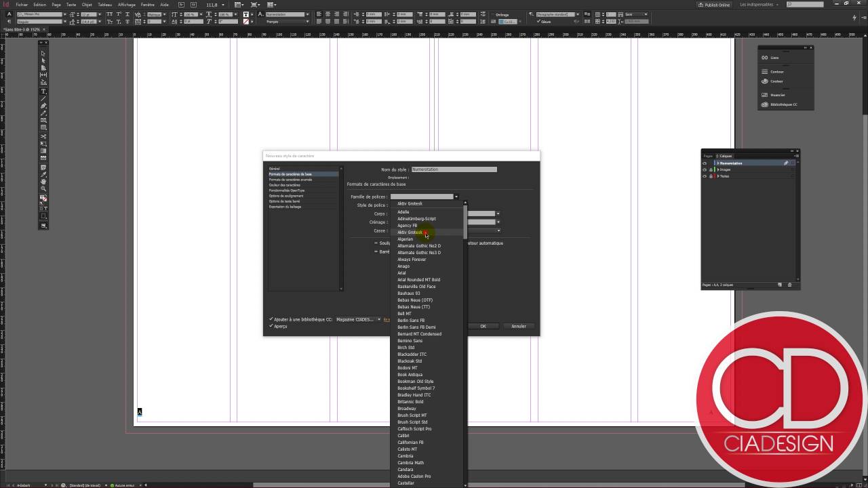Open the Objet menu
This screenshot has height=488, width=868.
87,5
